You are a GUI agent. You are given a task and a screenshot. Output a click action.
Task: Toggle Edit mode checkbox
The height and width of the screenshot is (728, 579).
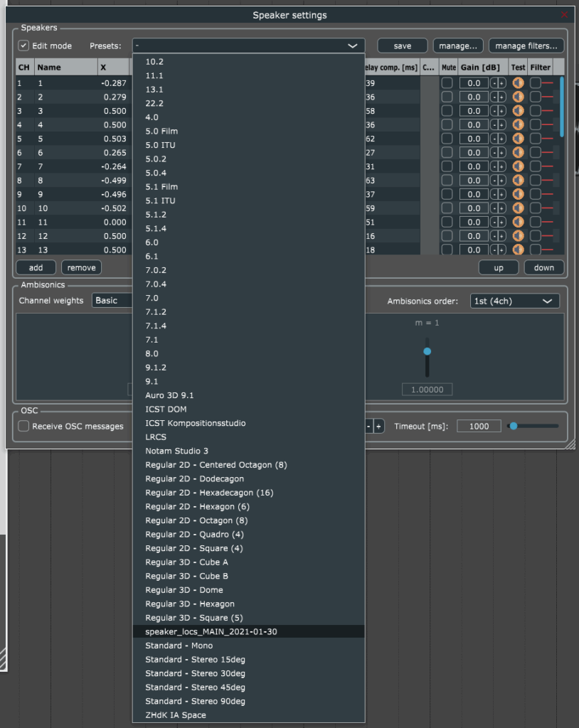click(23, 45)
